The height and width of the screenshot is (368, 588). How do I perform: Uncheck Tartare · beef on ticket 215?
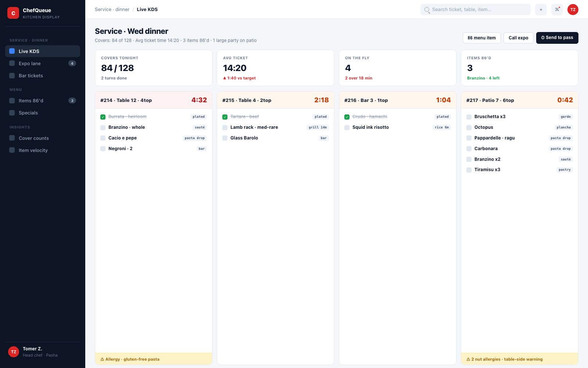tap(225, 117)
